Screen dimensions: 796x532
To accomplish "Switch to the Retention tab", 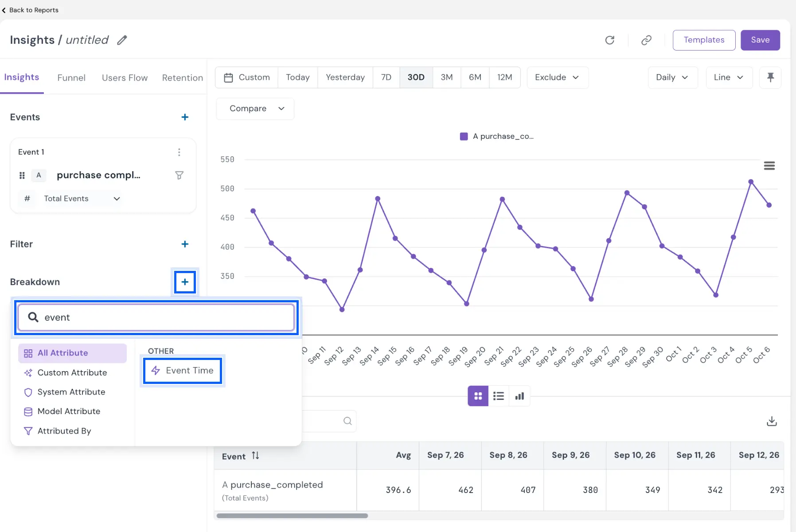I will (183, 78).
